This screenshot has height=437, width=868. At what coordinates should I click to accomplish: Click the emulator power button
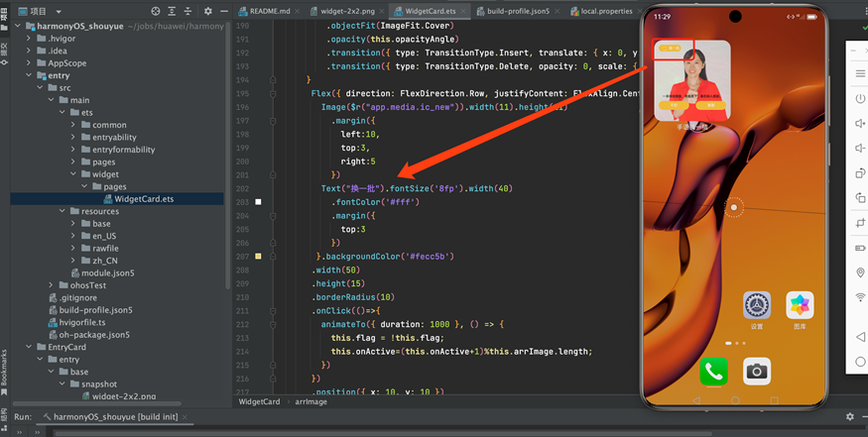(860, 98)
